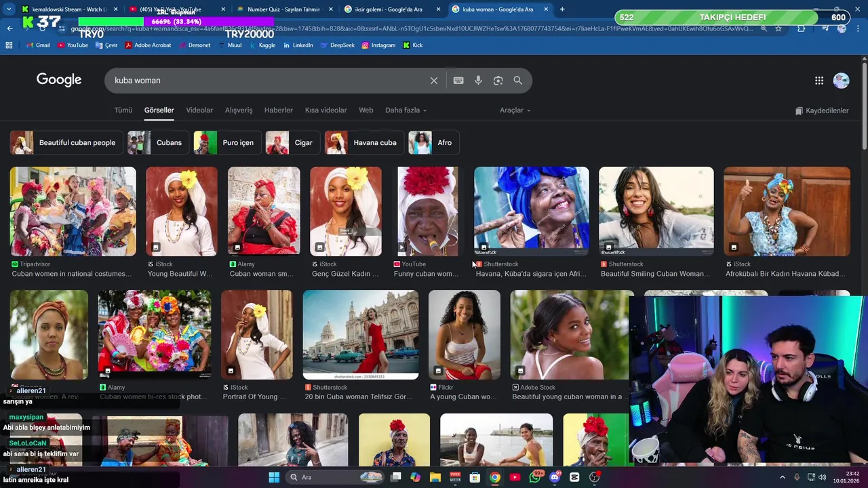868x488 pixels.
Task: Open the Windows Start menu
Action: coord(274,477)
